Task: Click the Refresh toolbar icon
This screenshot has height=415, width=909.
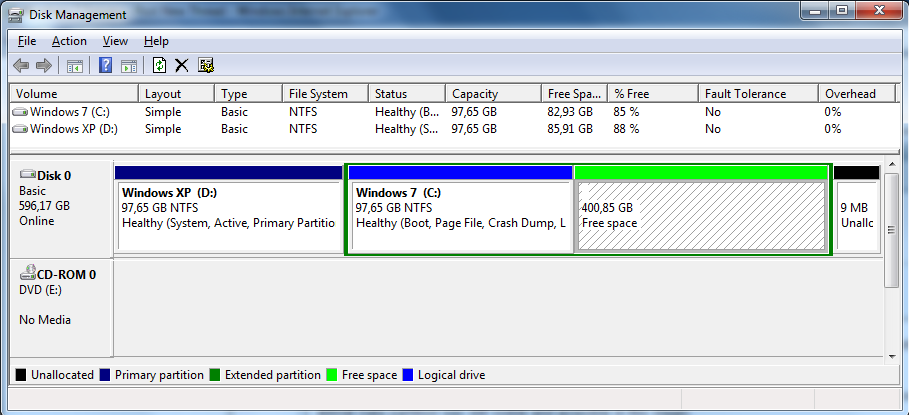Action: [159, 65]
